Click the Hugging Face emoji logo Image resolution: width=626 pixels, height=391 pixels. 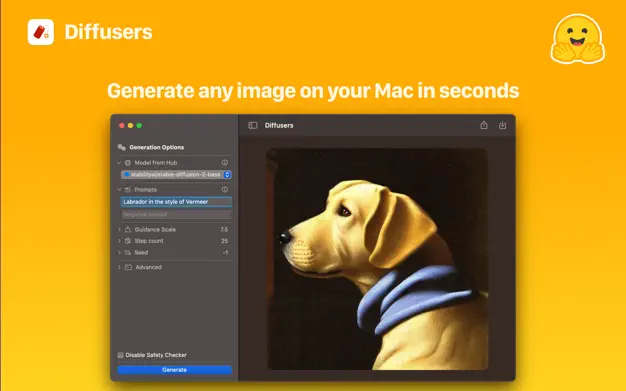coord(578,39)
